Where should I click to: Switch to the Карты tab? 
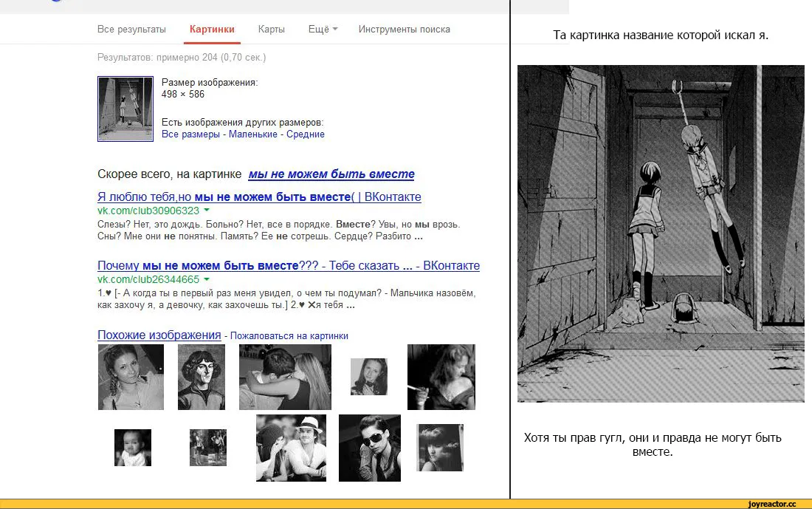click(x=272, y=30)
